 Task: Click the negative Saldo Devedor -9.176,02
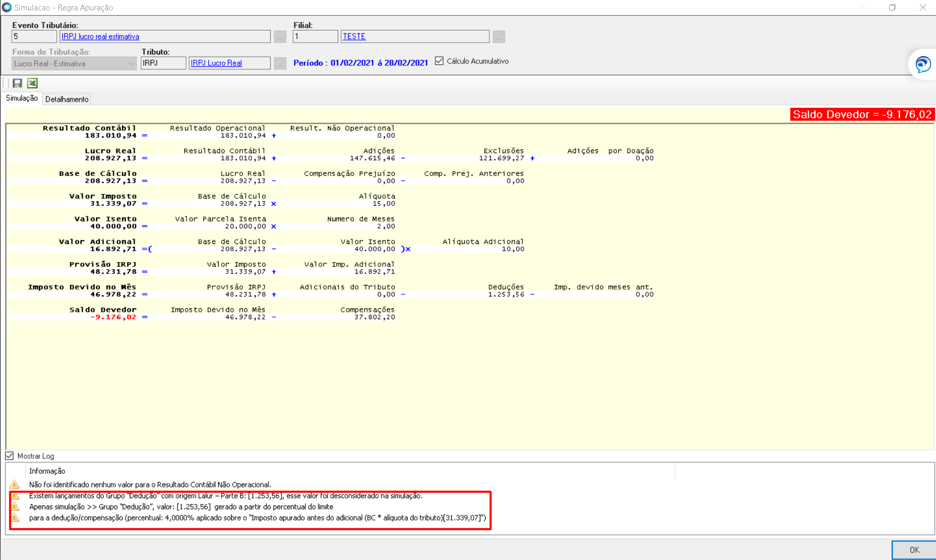pos(113,317)
